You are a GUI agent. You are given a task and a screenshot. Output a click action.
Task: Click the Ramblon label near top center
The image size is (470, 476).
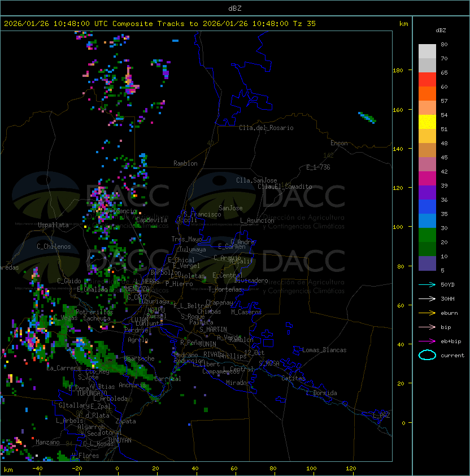[185, 163]
